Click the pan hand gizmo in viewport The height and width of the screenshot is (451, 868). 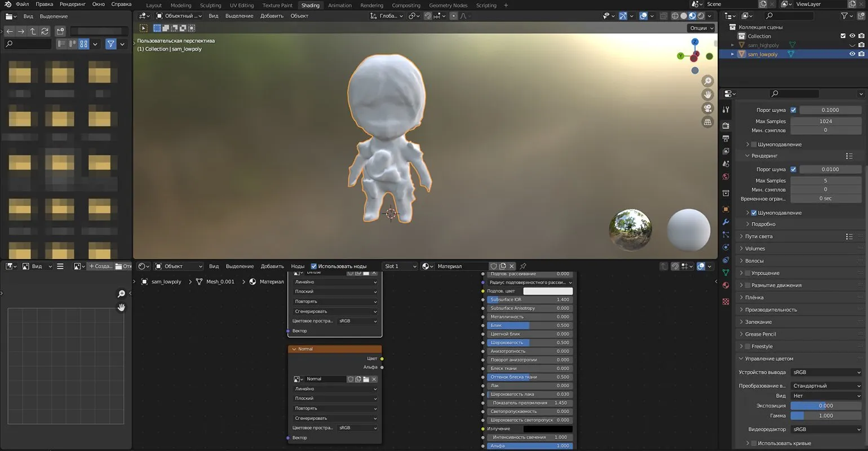pyautogui.click(x=707, y=95)
